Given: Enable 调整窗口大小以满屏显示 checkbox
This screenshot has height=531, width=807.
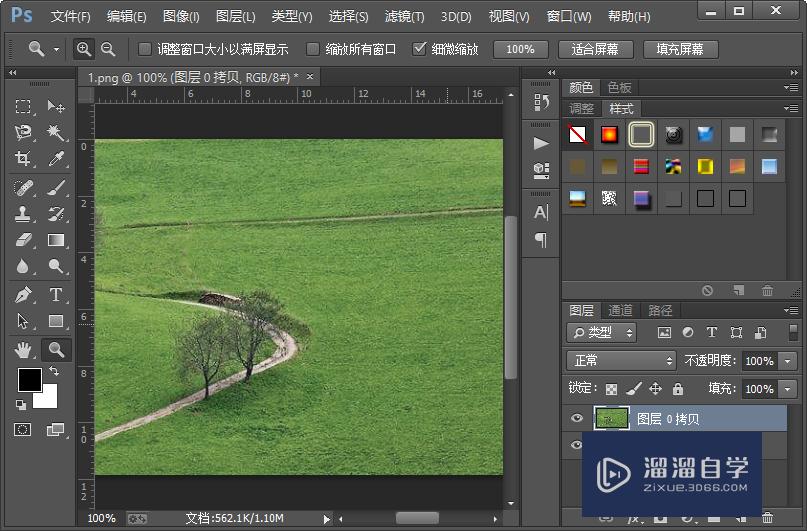Looking at the screenshot, I should pos(145,49).
